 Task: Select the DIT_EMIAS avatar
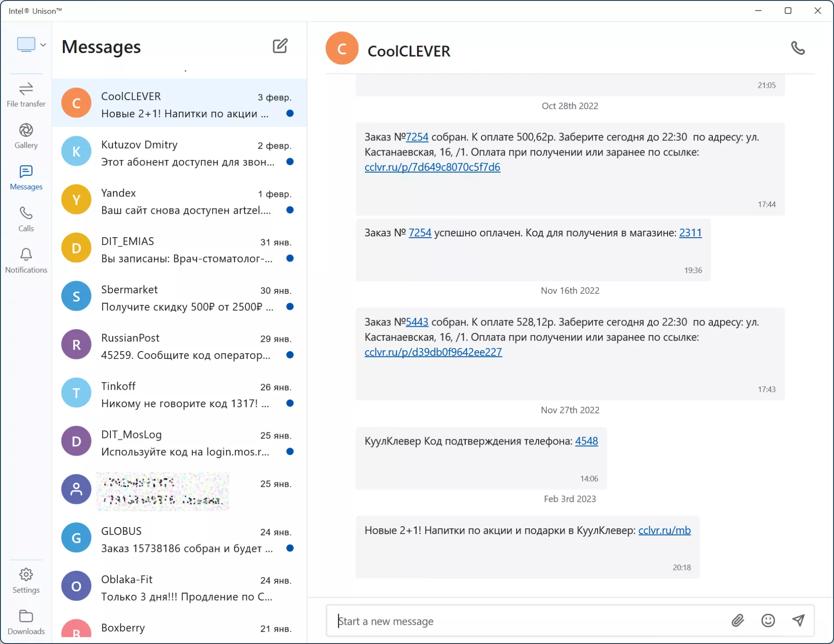pos(76,248)
